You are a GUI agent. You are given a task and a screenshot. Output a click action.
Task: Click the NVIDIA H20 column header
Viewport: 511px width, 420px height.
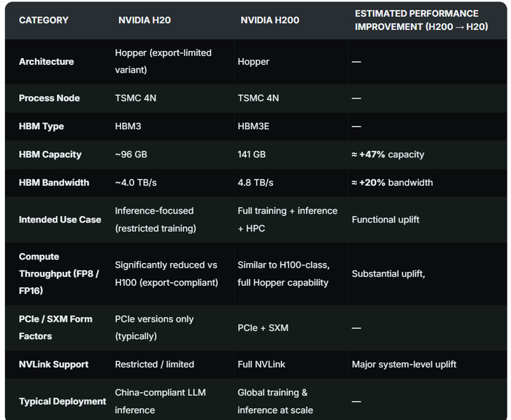pyautogui.click(x=145, y=20)
